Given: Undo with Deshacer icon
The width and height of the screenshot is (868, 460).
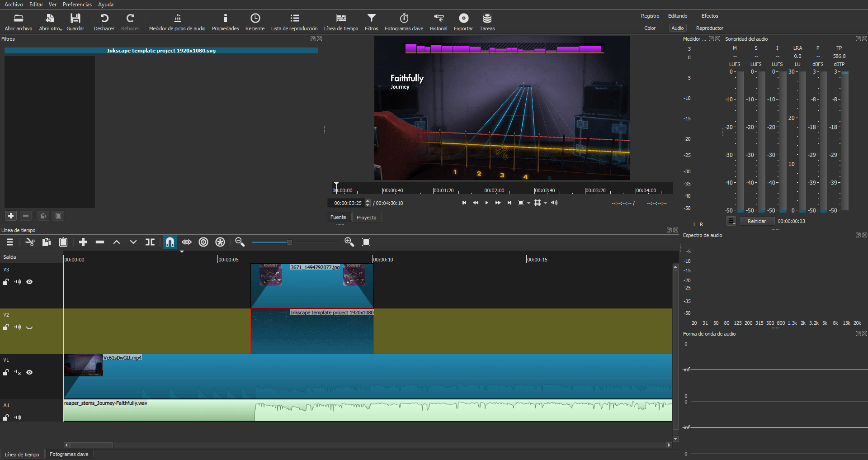Looking at the screenshot, I should point(104,22).
